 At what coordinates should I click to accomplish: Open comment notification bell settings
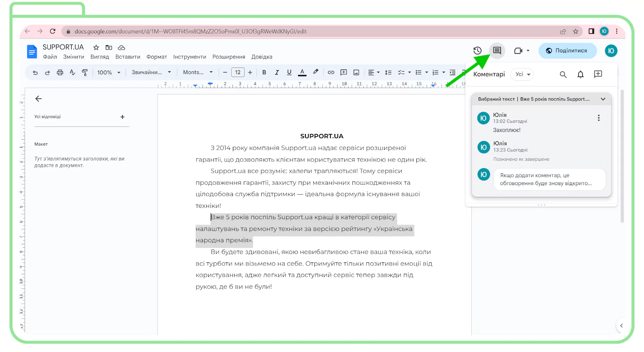[580, 74]
